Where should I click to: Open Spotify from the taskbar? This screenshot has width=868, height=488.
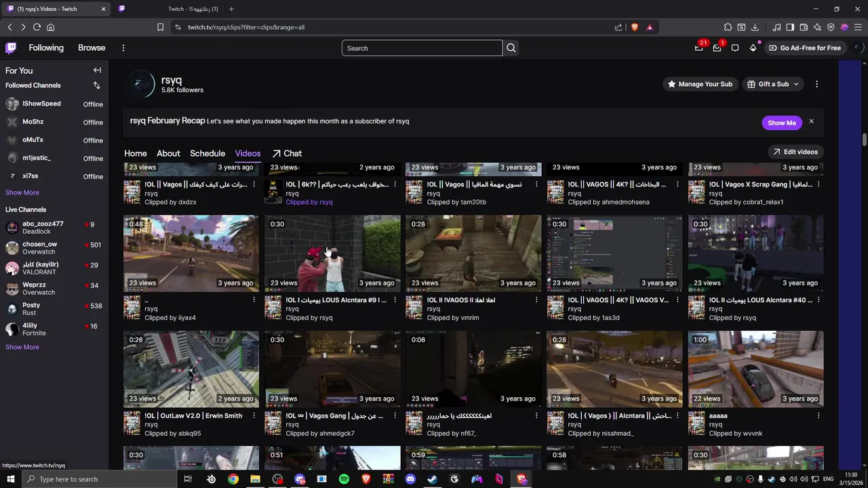344,479
